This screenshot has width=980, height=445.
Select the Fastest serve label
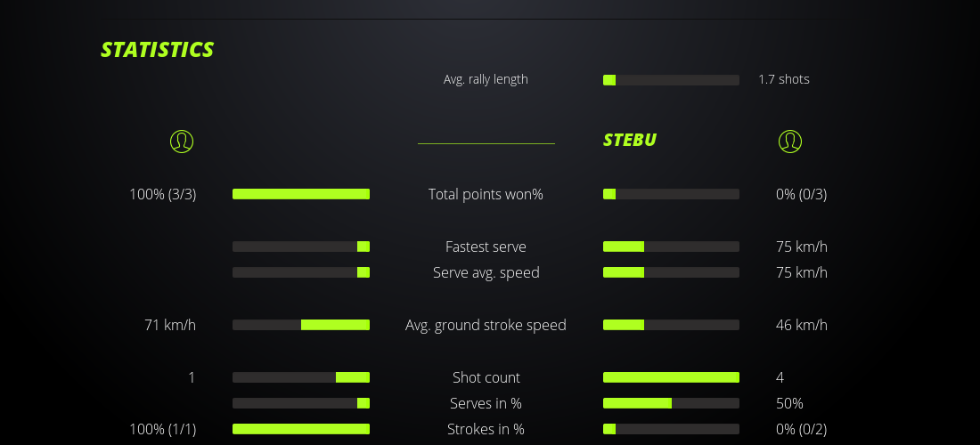click(x=486, y=247)
